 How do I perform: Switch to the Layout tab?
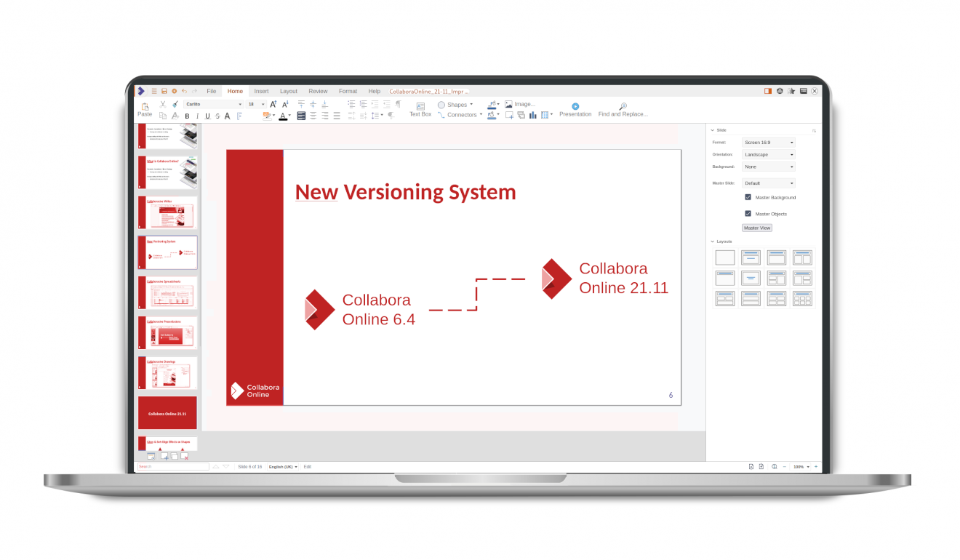pyautogui.click(x=289, y=92)
